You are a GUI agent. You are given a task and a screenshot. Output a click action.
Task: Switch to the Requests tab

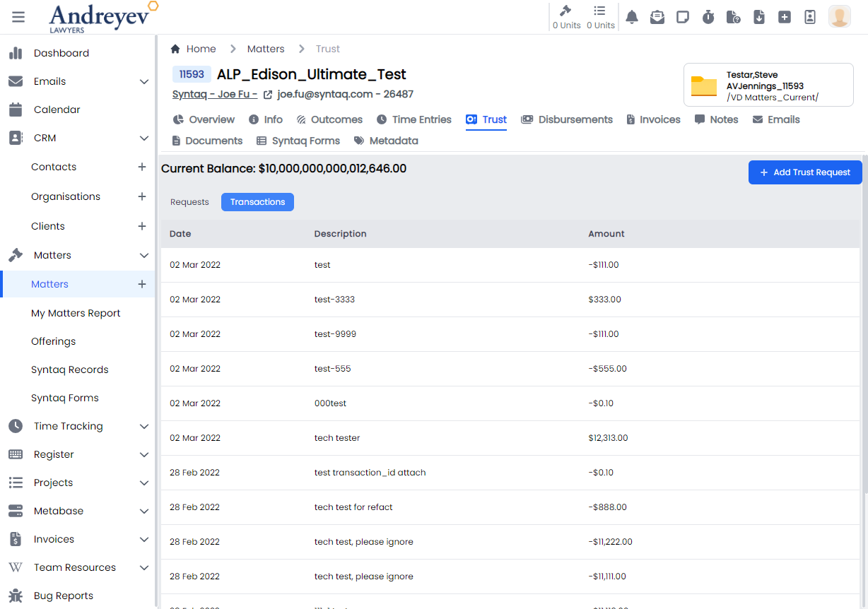[x=189, y=202]
